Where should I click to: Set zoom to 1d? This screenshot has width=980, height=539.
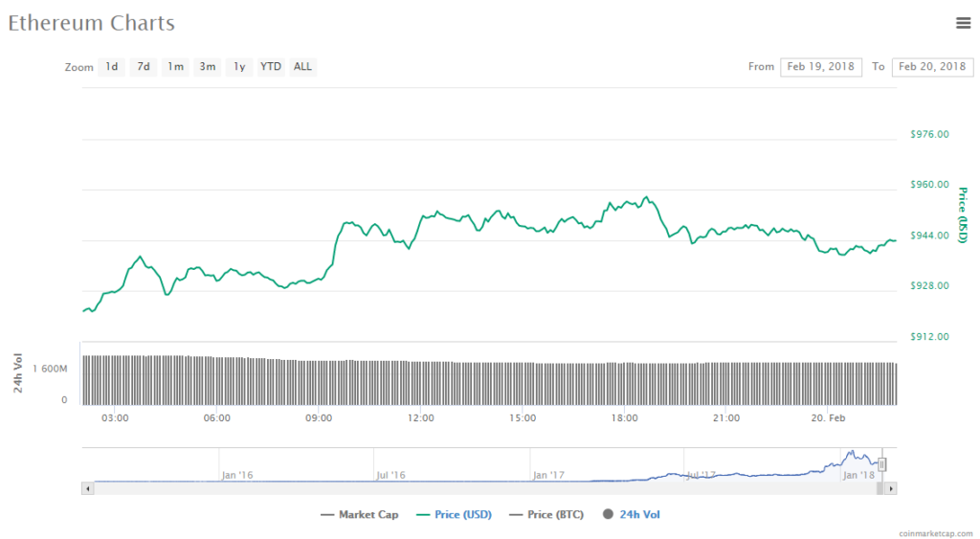tap(112, 67)
